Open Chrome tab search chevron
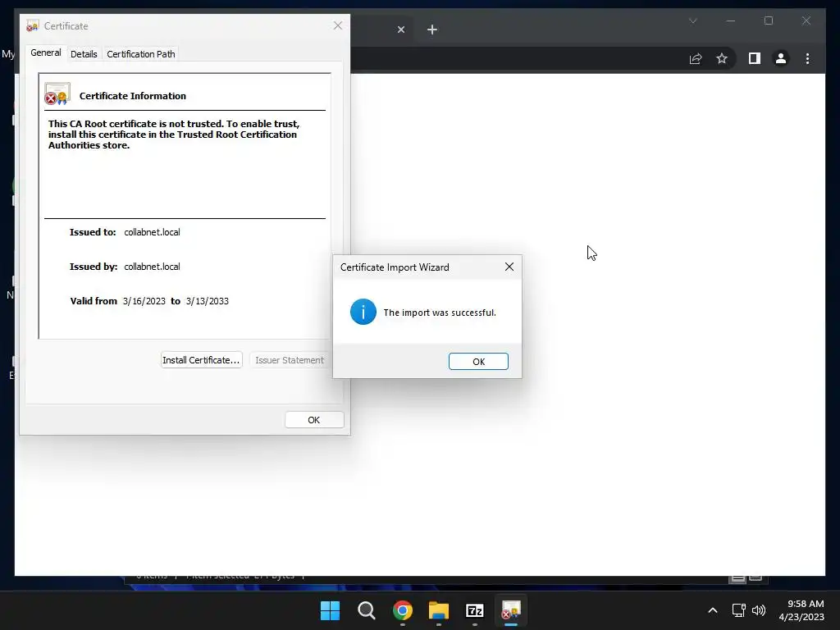840x630 pixels. click(693, 21)
